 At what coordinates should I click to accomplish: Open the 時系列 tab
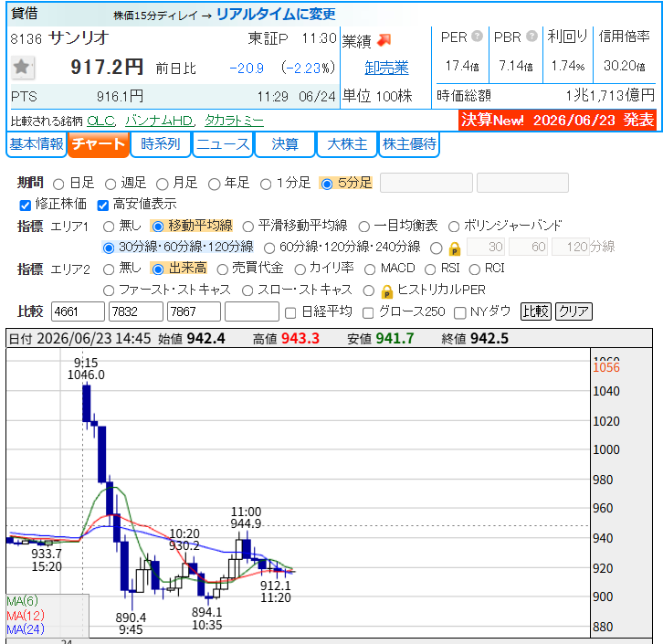tap(160, 144)
